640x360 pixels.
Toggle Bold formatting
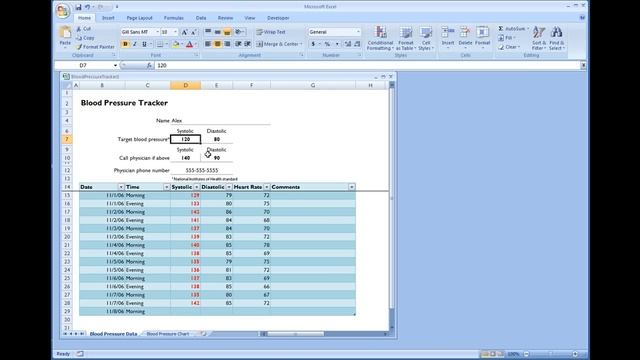tap(125, 44)
